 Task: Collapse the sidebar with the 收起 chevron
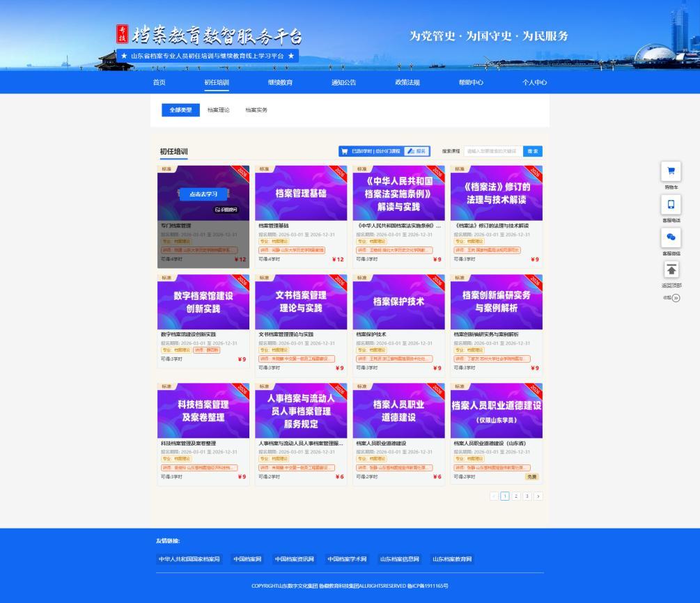click(x=676, y=298)
